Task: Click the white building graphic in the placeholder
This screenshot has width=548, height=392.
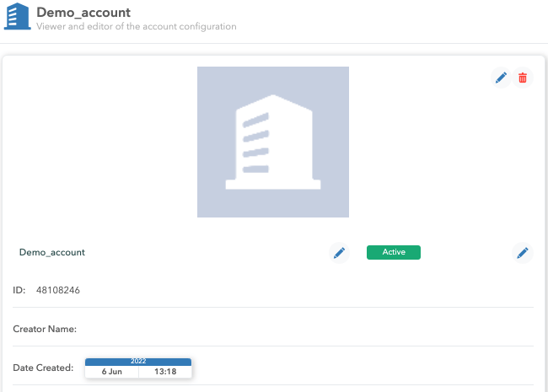Action: (272, 143)
